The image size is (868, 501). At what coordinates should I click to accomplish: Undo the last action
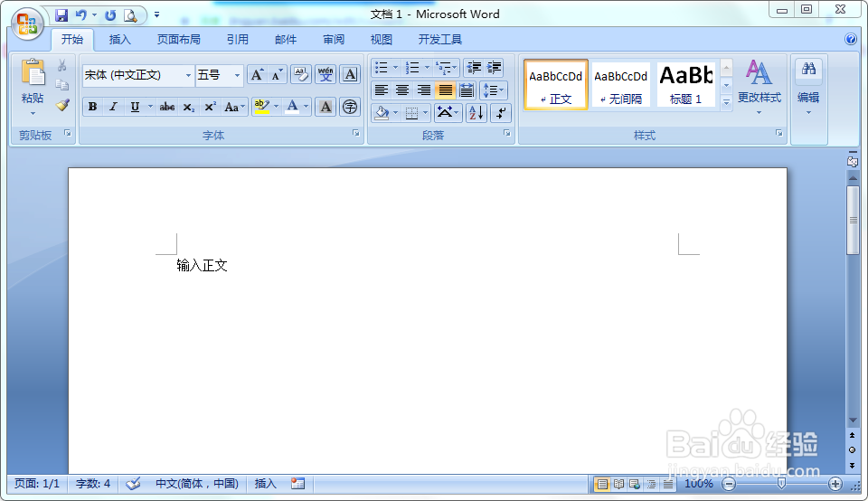(x=81, y=15)
